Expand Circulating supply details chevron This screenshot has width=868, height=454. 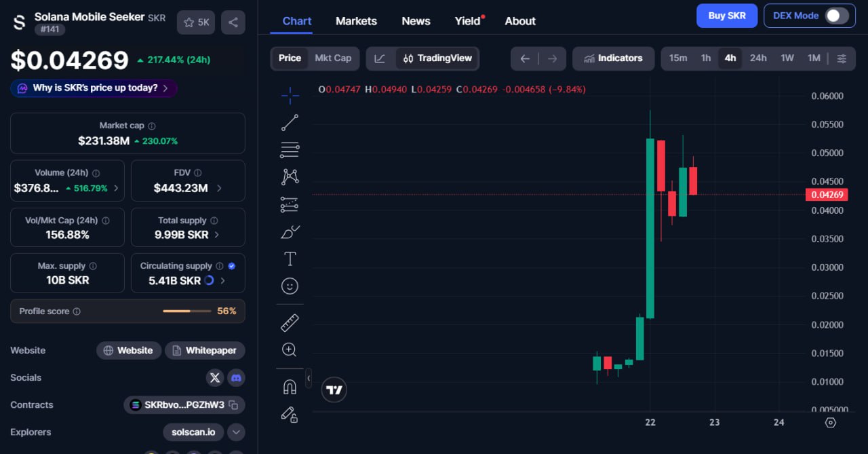[x=223, y=280]
